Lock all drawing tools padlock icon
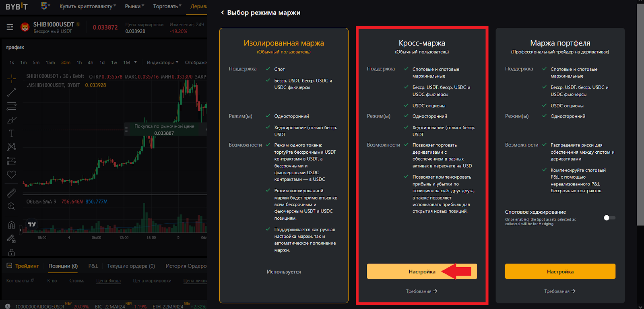Screen dimensions: 644x309 pos(11,252)
